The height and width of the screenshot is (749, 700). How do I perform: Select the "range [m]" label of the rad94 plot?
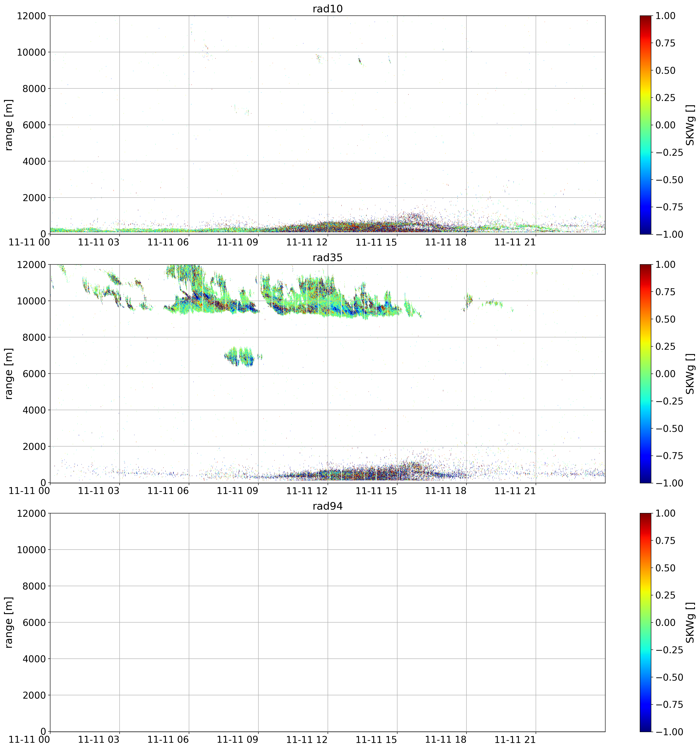(x=9, y=622)
